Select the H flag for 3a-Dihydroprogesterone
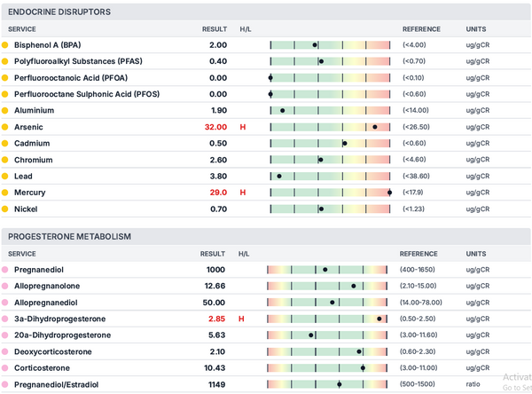 pos(241,319)
